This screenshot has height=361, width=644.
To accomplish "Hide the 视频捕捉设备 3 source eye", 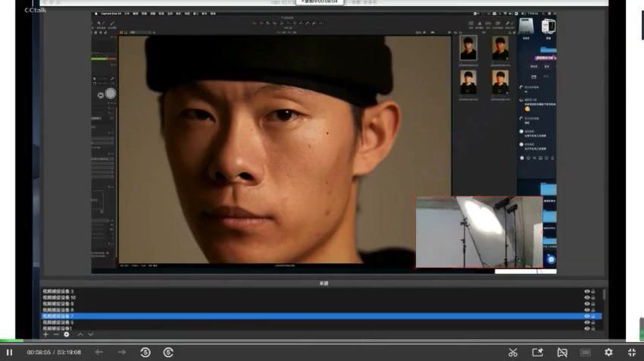I will 587,291.
